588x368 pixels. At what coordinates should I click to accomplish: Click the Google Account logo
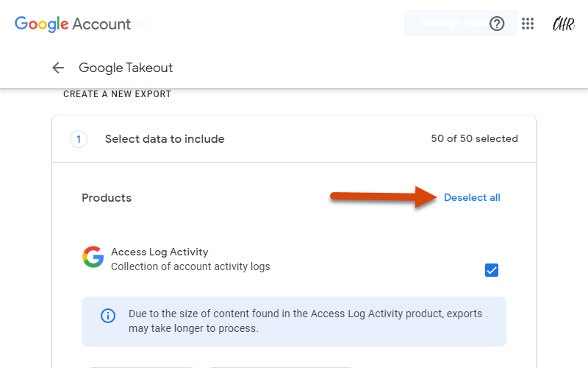point(73,24)
